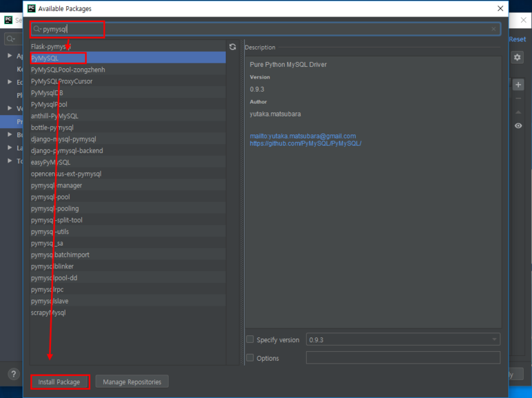532x398 pixels.
Task: Expand the 'Ve' tree node in Settings sidebar
Action: [10, 108]
